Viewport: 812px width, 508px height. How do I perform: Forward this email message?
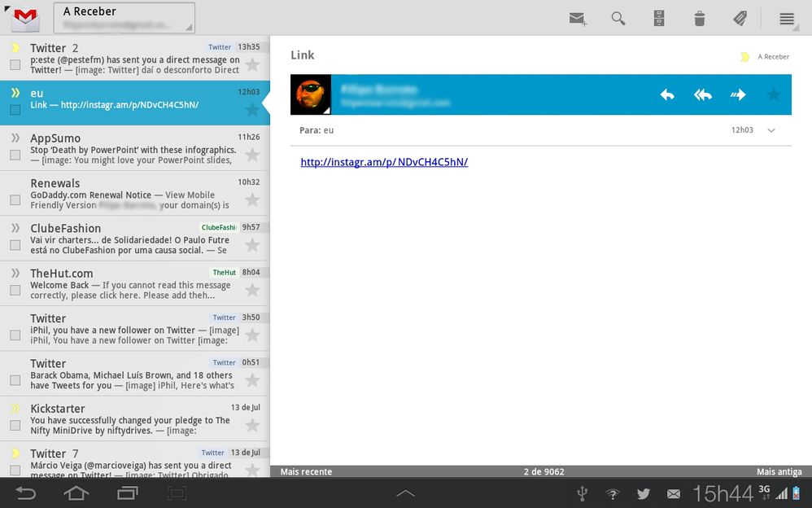point(738,94)
